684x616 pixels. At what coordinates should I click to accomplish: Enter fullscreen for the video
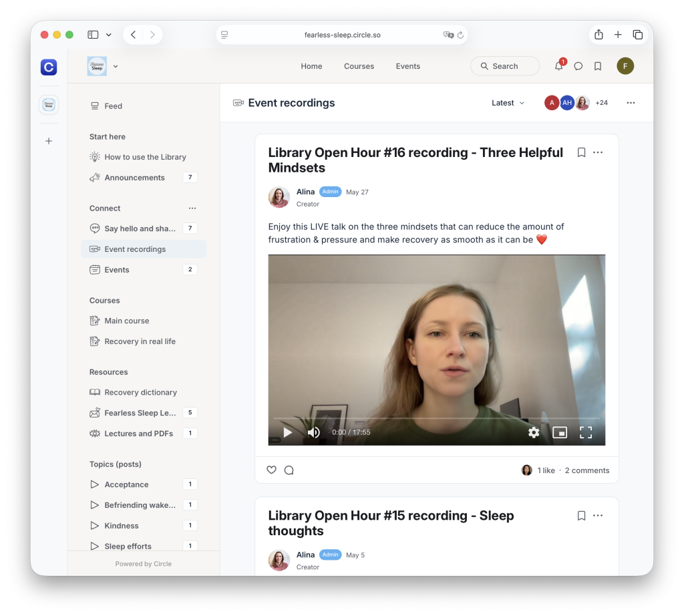click(x=586, y=432)
